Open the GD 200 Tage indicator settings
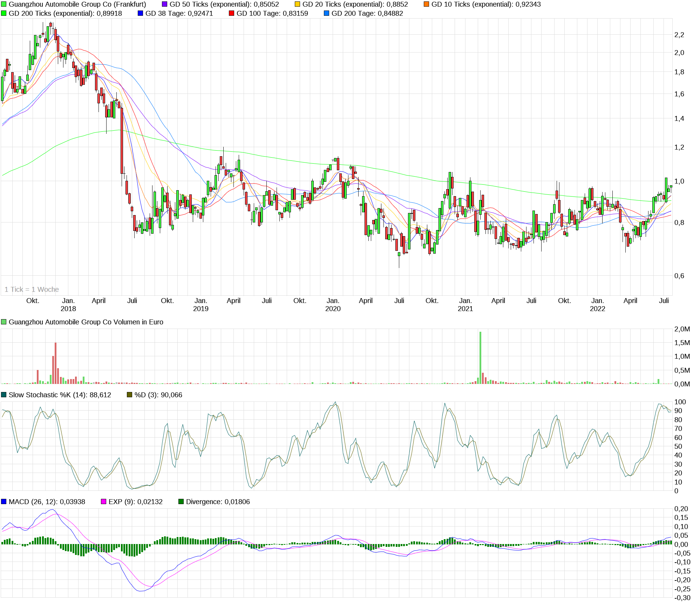Viewport: 700px width, 605px height. [326, 14]
